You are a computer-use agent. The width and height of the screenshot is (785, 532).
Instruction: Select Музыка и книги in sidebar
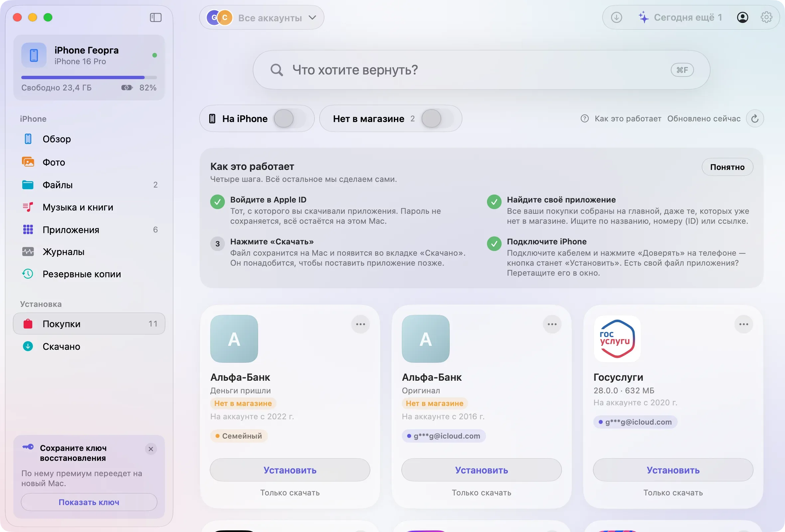click(x=89, y=207)
